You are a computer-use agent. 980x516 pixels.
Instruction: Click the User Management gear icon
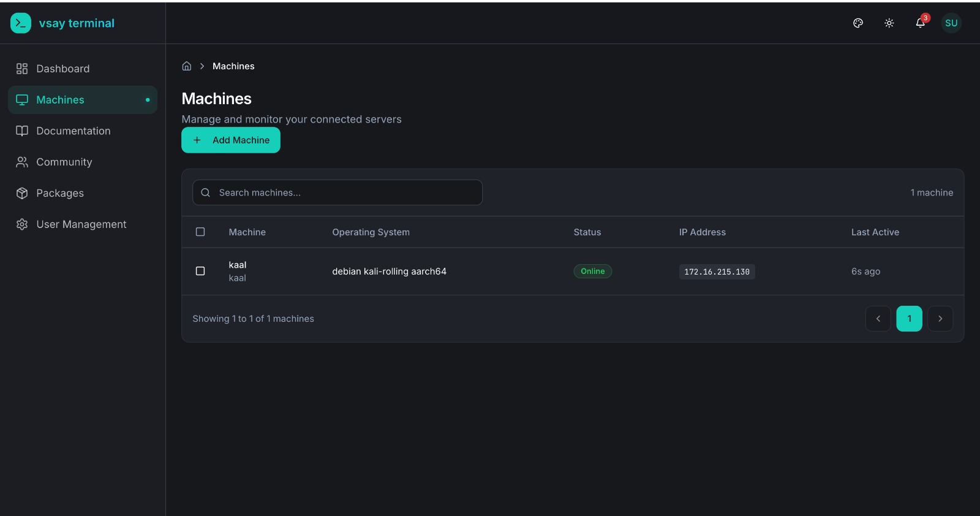(x=22, y=225)
